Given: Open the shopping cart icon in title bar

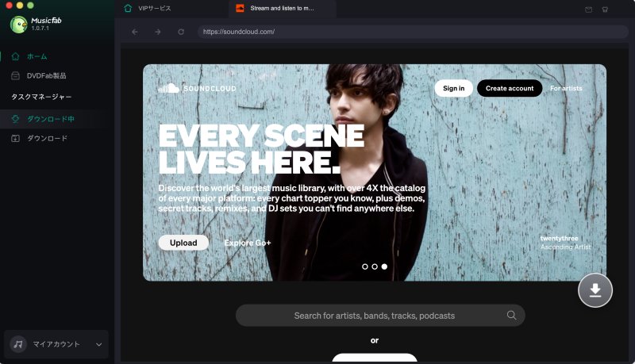Looking at the screenshot, I should 605,10.
